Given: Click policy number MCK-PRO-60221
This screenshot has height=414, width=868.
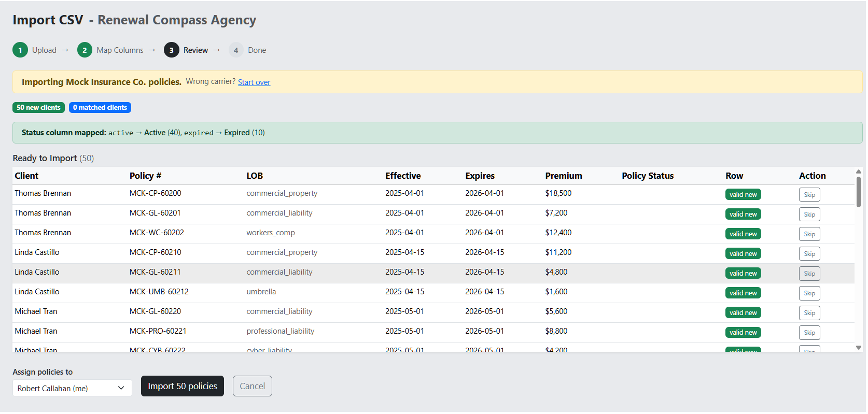Looking at the screenshot, I should point(158,331).
